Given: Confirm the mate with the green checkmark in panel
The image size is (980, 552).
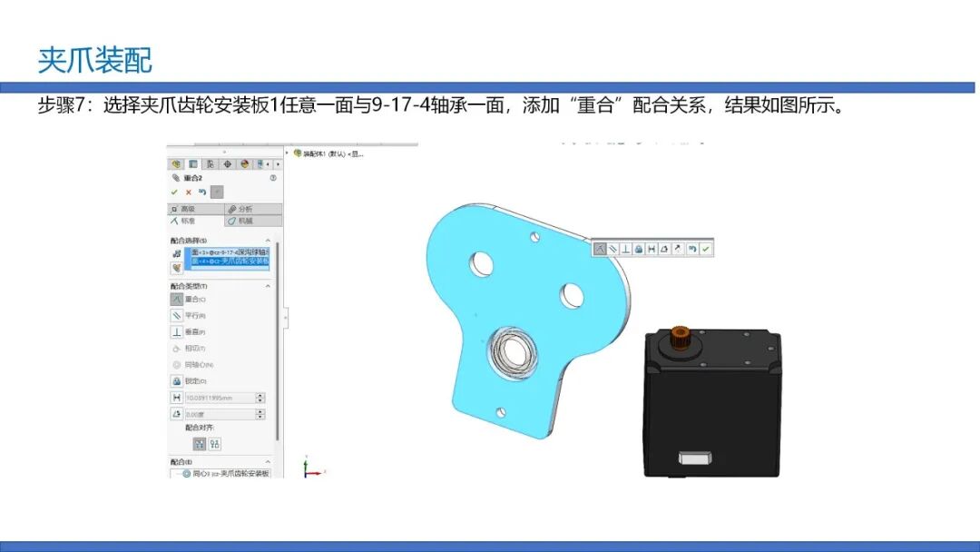Looking at the screenshot, I should [174, 192].
